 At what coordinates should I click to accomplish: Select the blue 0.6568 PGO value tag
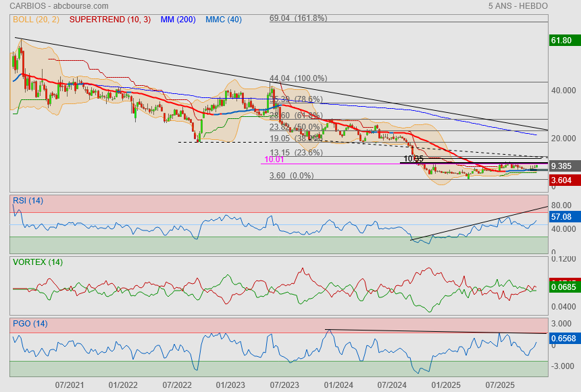point(562,339)
